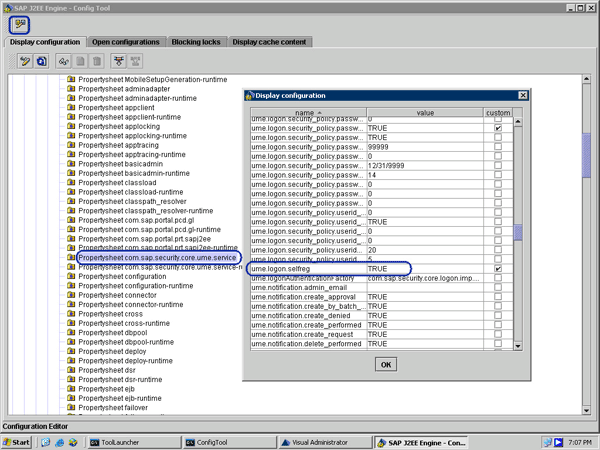Click the main tree's scroll-up arrow
This screenshot has height=450, width=600.
tap(586, 79)
